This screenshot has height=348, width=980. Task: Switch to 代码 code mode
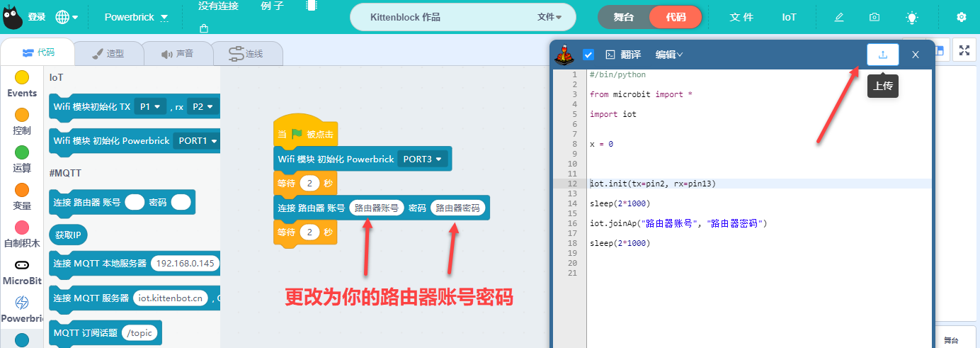[676, 17]
